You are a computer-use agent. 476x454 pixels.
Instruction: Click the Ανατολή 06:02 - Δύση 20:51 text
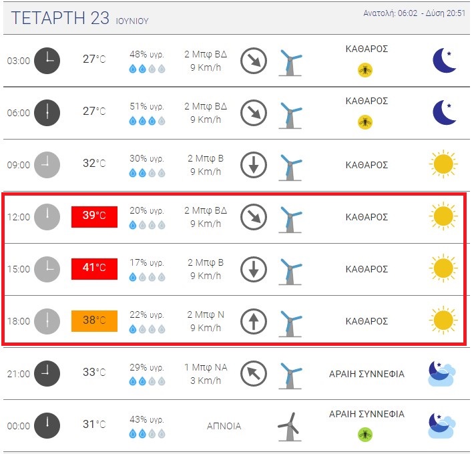coord(415,13)
